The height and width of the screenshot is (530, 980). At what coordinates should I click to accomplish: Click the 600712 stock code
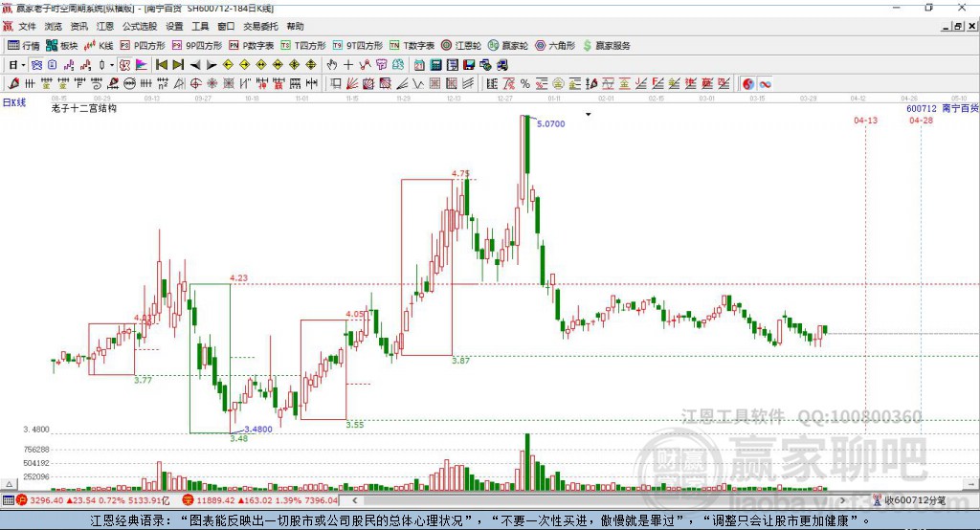tap(922, 109)
